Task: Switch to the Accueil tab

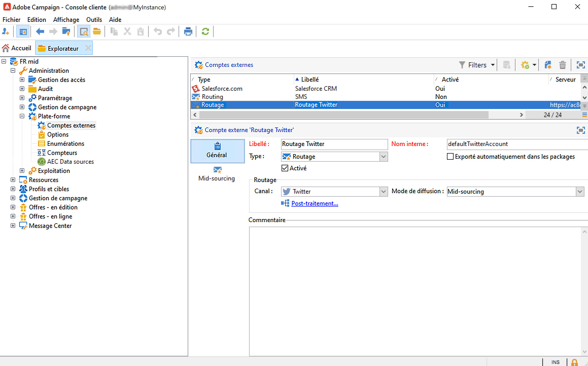Action: coord(17,48)
